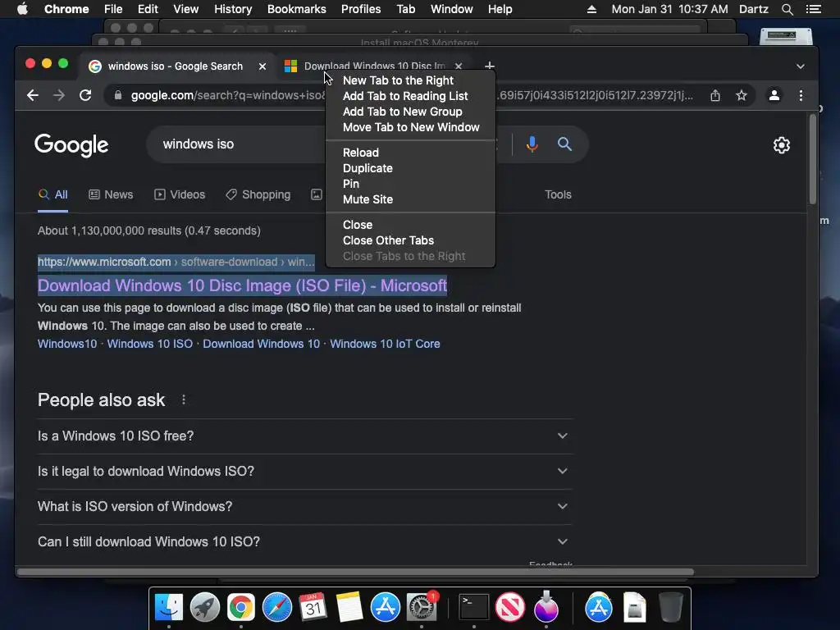Open the Windows10 sitelink
Viewport: 840px width, 630px height.
pos(67,344)
